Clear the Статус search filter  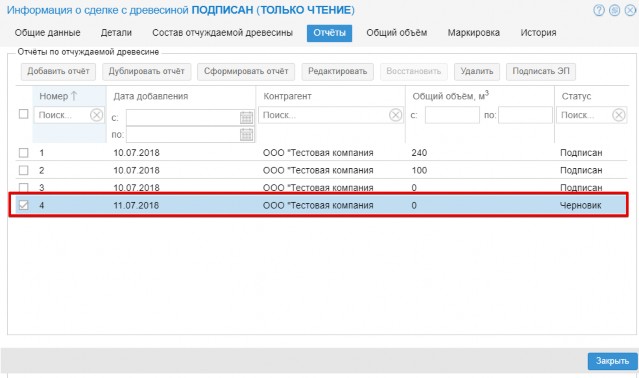[619, 115]
